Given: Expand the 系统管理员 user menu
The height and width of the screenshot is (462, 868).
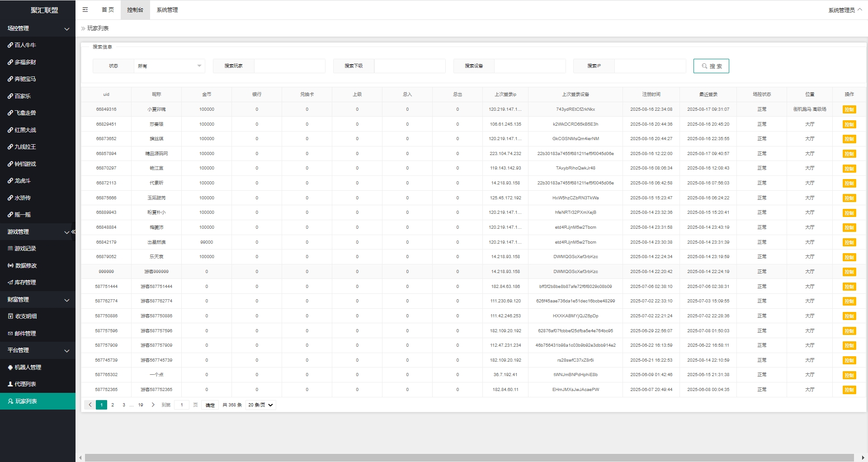Looking at the screenshot, I should pyautogui.click(x=844, y=10).
